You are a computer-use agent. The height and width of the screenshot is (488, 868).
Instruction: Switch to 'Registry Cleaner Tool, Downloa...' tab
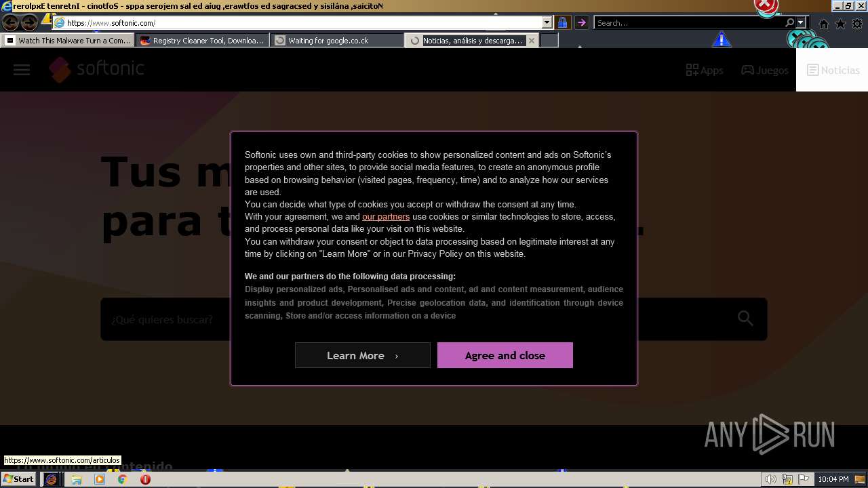(x=203, y=41)
